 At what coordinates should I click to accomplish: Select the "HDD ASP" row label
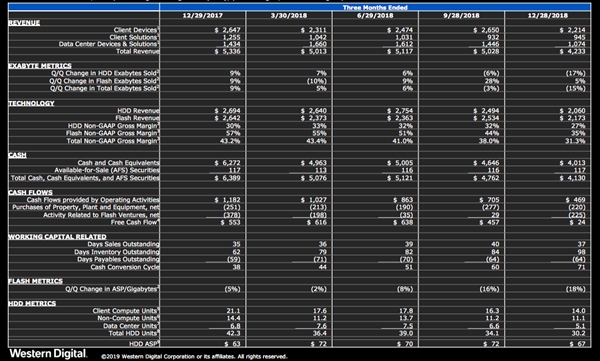[x=144, y=344]
